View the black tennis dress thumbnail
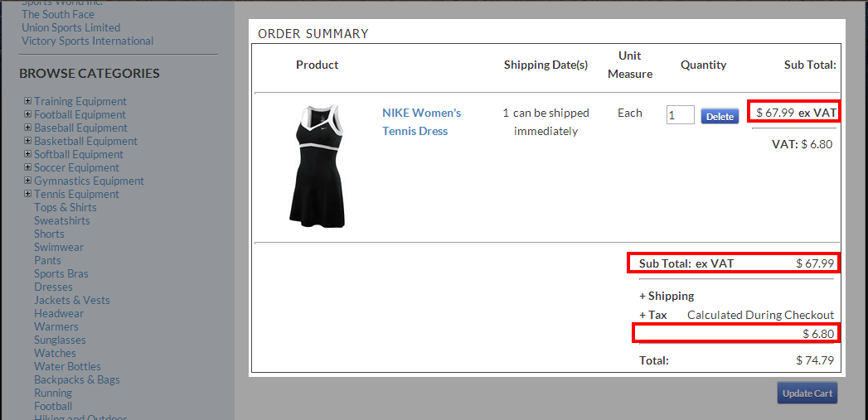Image resolution: width=868 pixels, height=420 pixels. point(317,166)
